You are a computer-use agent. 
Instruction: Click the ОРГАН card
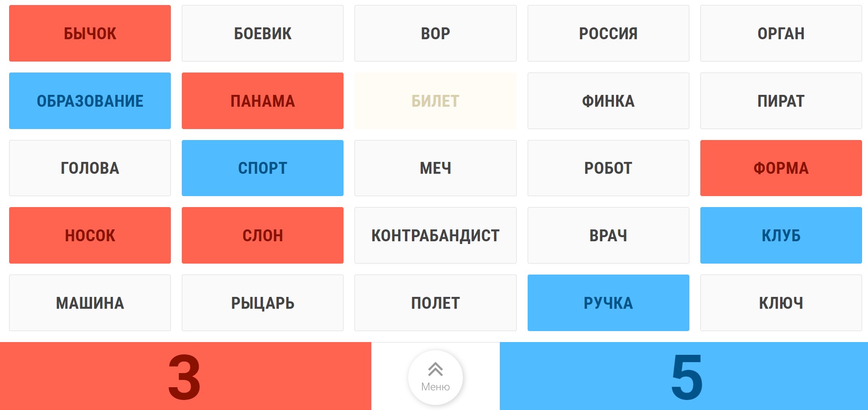coord(781,33)
